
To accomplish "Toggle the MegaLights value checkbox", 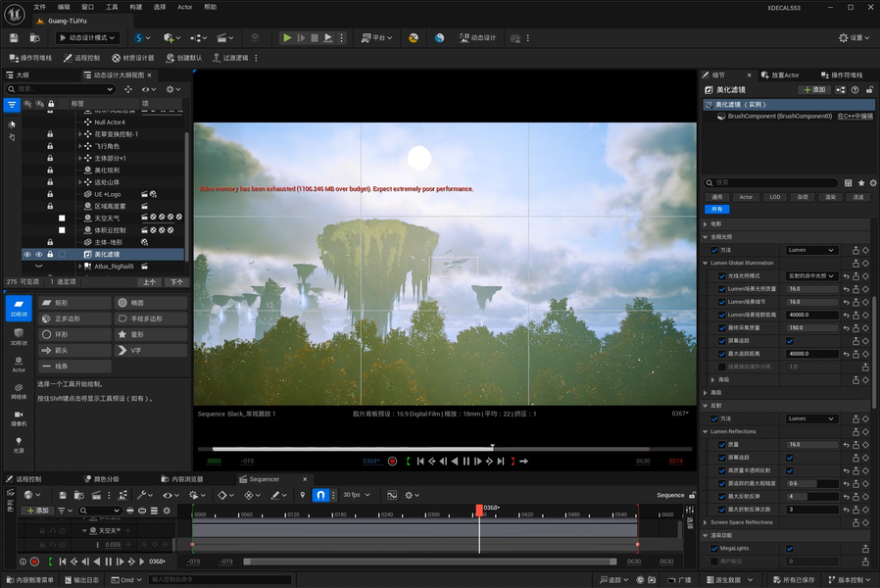I will [790, 548].
